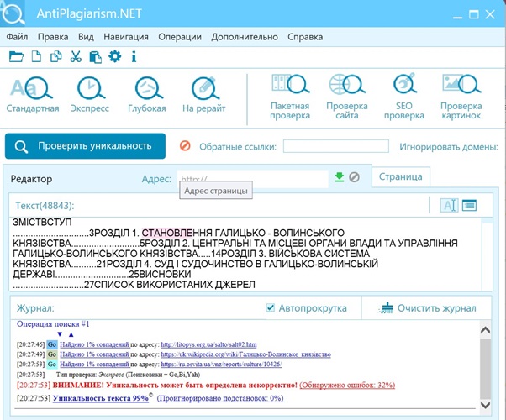Click the Текст(48843) label
Screen dimensions: 506x420
click(x=45, y=206)
